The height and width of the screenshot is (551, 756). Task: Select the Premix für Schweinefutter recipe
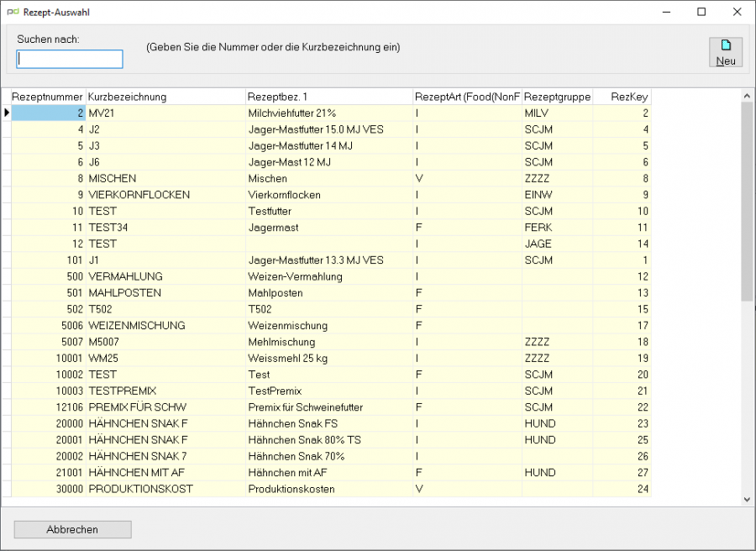[x=331, y=407]
